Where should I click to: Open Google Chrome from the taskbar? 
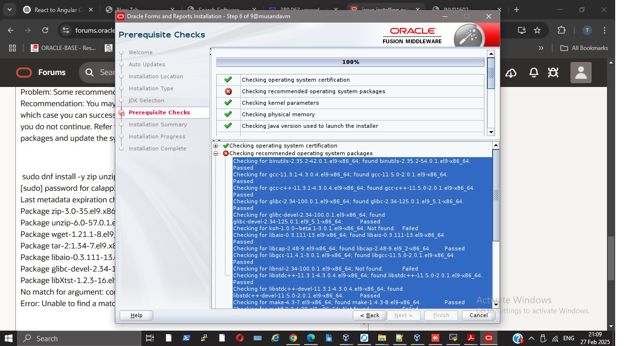293,338
